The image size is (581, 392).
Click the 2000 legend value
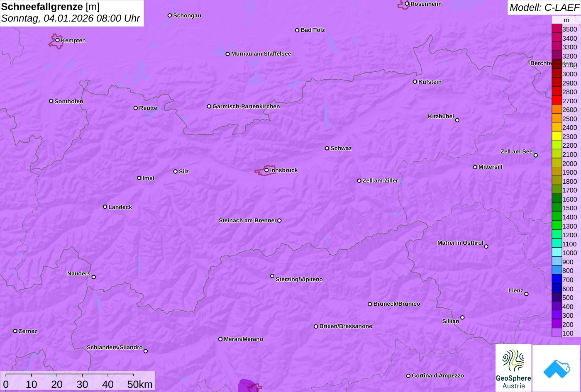pos(569,163)
